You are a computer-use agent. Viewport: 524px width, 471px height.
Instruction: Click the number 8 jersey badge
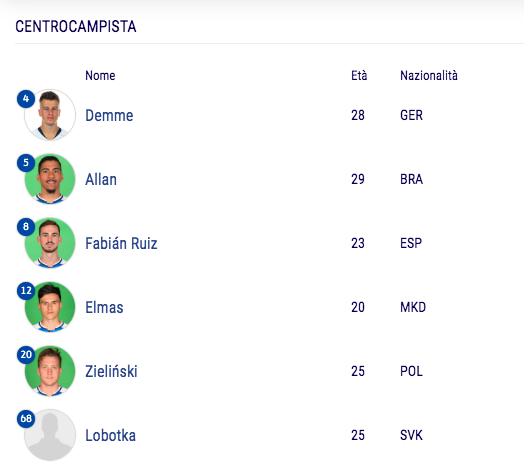pyautogui.click(x=26, y=227)
